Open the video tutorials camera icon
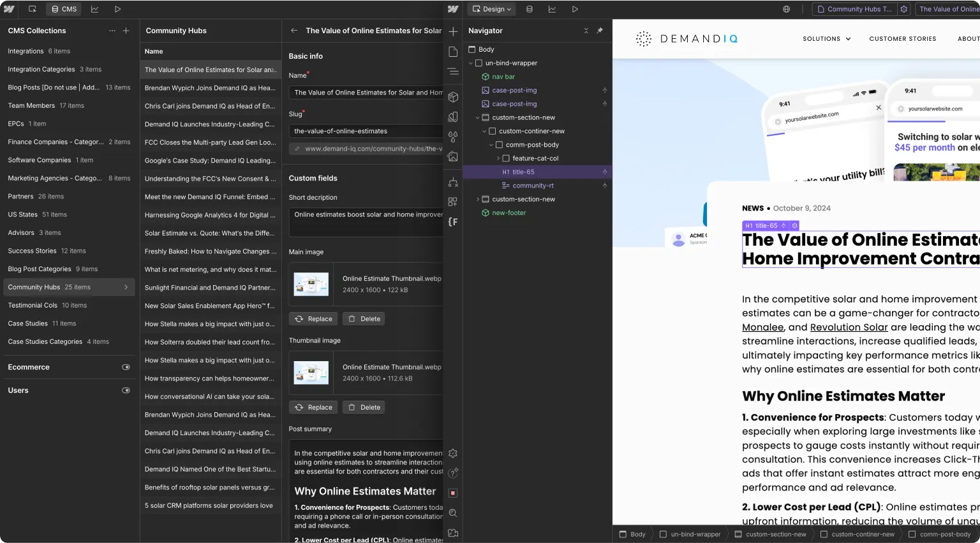The height and width of the screenshot is (543, 980). (x=453, y=533)
